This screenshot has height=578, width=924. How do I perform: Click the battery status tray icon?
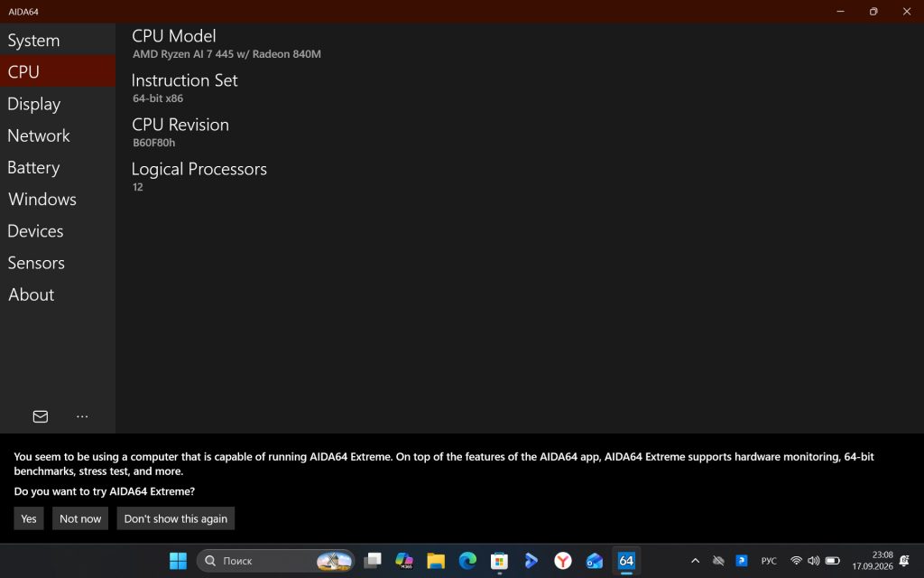click(x=833, y=561)
